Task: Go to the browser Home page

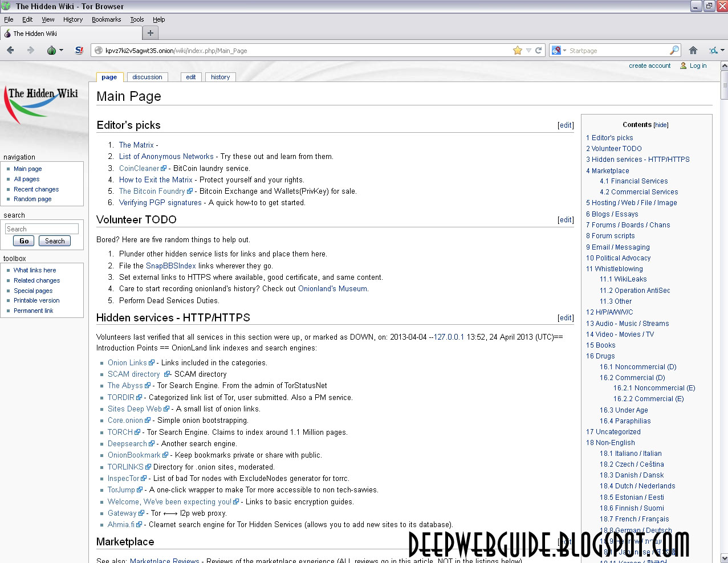Action: pyautogui.click(x=693, y=50)
